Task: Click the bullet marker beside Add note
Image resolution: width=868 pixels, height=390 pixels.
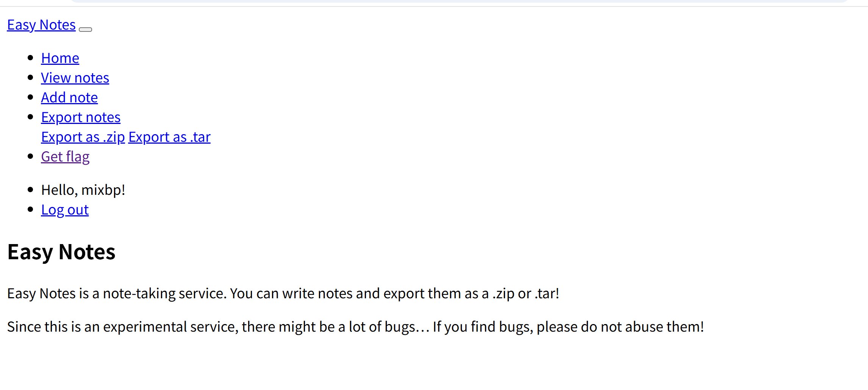Action: [x=31, y=97]
